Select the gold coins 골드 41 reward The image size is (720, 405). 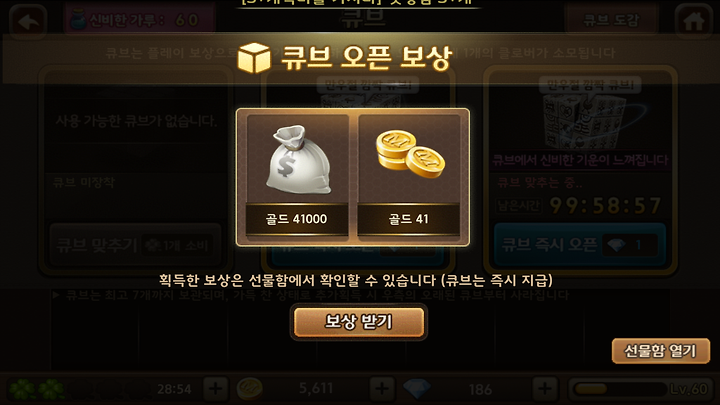409,175
